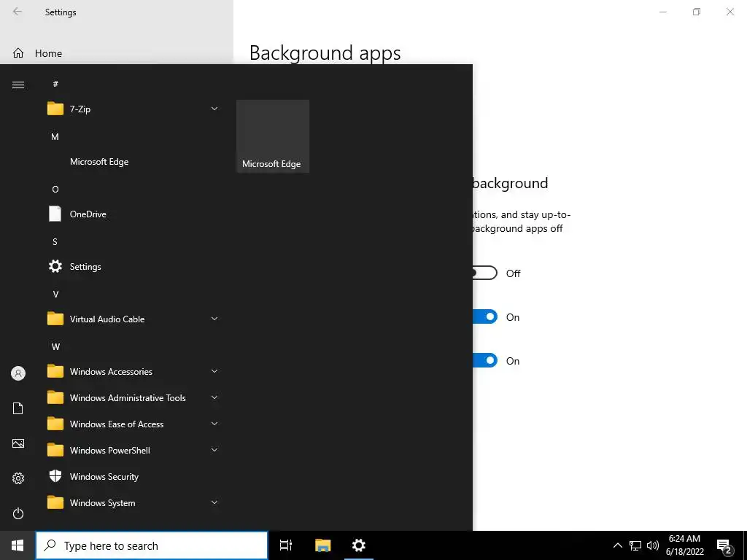Open Settings from the Start sidebar gear
Screen dimensions: 747x560
(18, 478)
